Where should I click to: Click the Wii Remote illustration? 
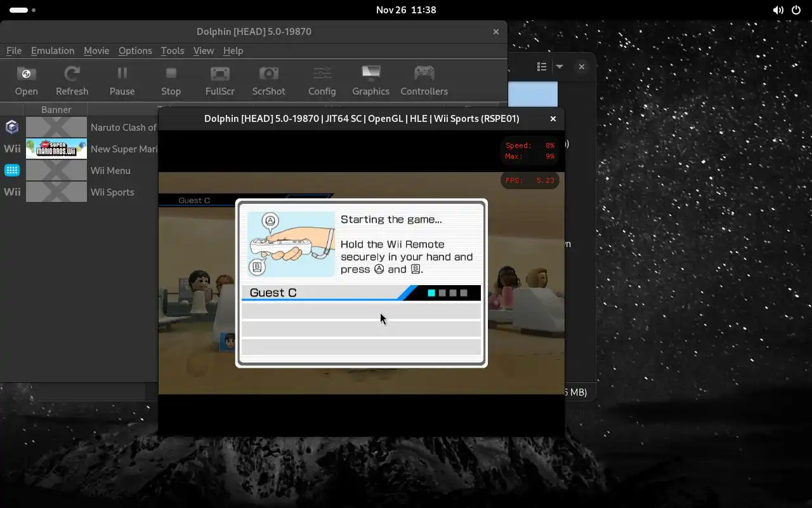click(x=291, y=244)
